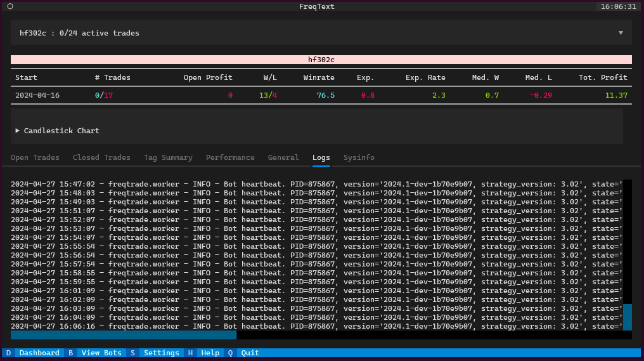This screenshot has width=644, height=361.
Task: Click the horizontal scrollbar thumb under the logs
Action: point(124,335)
